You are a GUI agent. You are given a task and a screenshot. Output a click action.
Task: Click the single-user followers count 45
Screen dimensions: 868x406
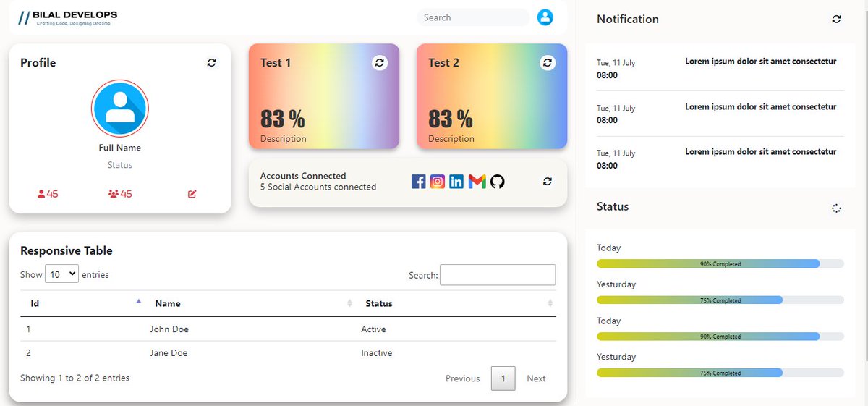tap(48, 194)
